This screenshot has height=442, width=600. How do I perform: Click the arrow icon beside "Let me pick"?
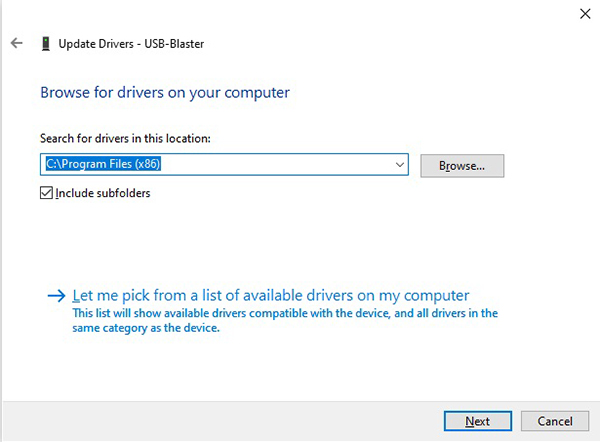point(56,296)
